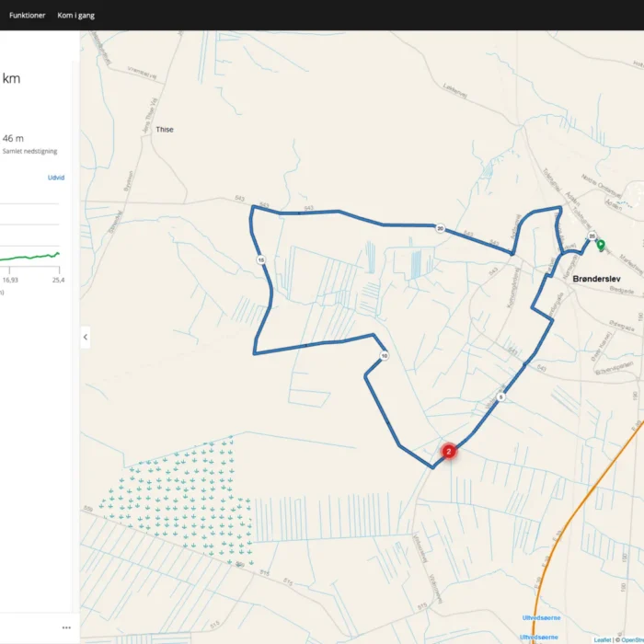Click the Ulvedsøerne lake label on map
The width and height of the screenshot is (644, 644).
[541, 618]
